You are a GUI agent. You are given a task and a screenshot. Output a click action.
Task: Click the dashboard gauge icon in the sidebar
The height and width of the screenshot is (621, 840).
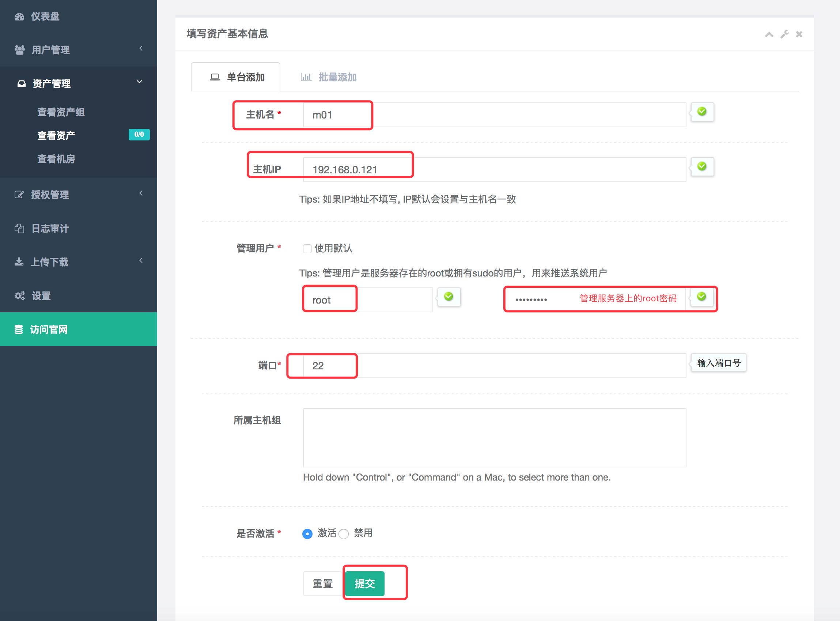[x=19, y=16]
